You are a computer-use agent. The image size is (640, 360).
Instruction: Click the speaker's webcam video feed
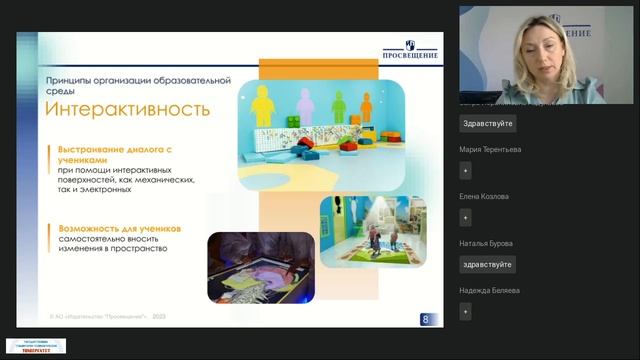546,55
